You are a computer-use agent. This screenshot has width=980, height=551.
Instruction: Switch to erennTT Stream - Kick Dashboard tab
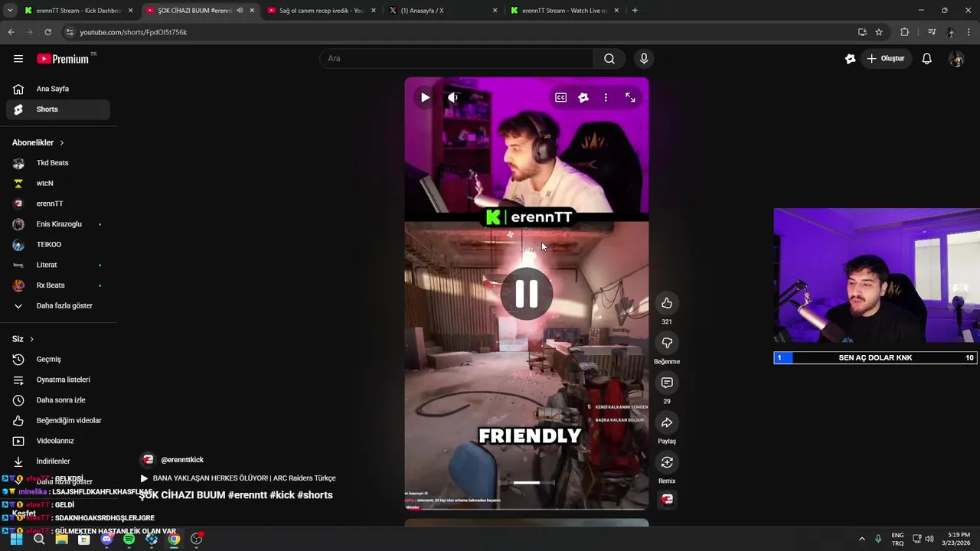coord(78,11)
